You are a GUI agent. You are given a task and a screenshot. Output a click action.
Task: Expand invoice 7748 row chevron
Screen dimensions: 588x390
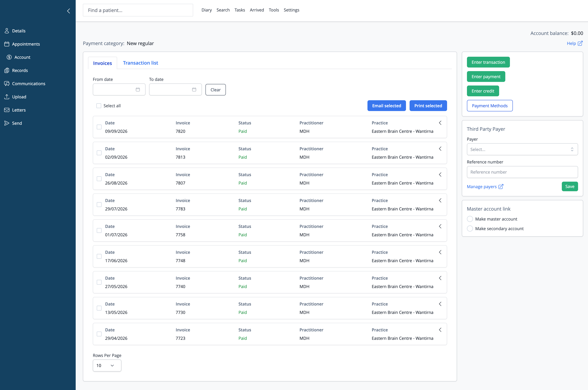pos(440,252)
